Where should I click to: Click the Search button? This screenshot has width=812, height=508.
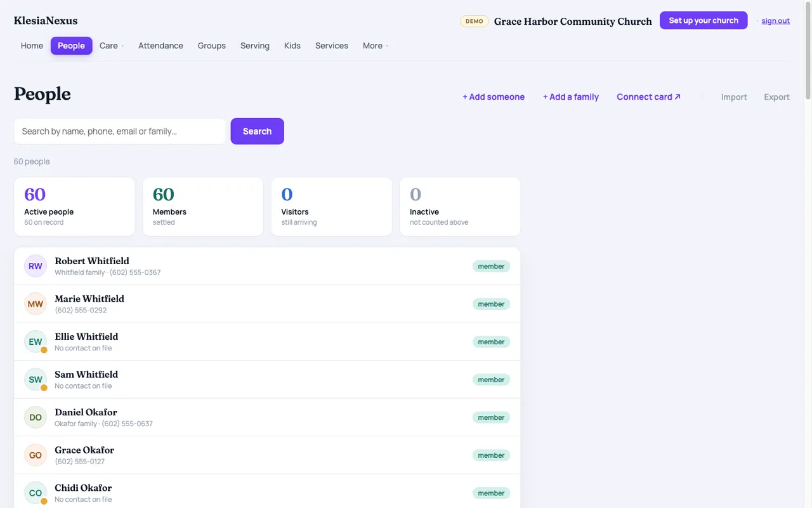click(x=257, y=131)
